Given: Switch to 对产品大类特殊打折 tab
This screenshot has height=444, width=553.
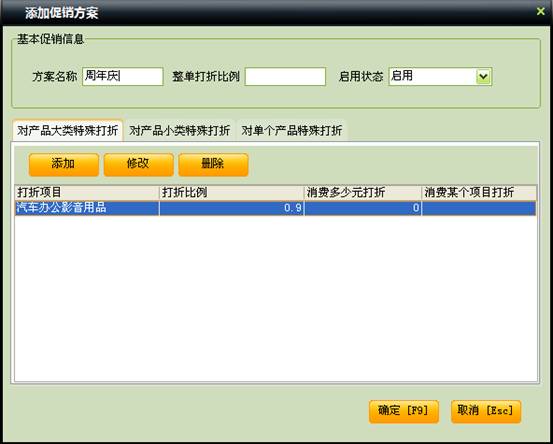Looking at the screenshot, I should point(67,131).
